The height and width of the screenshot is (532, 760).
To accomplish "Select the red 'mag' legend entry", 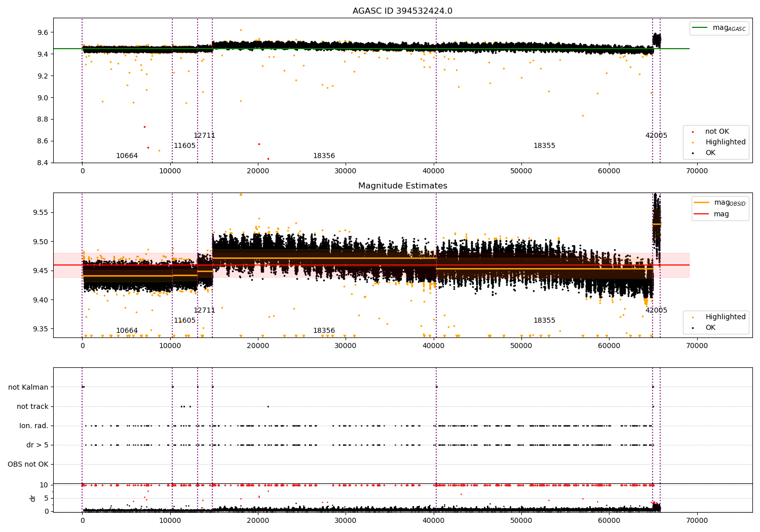I will coord(711,214).
